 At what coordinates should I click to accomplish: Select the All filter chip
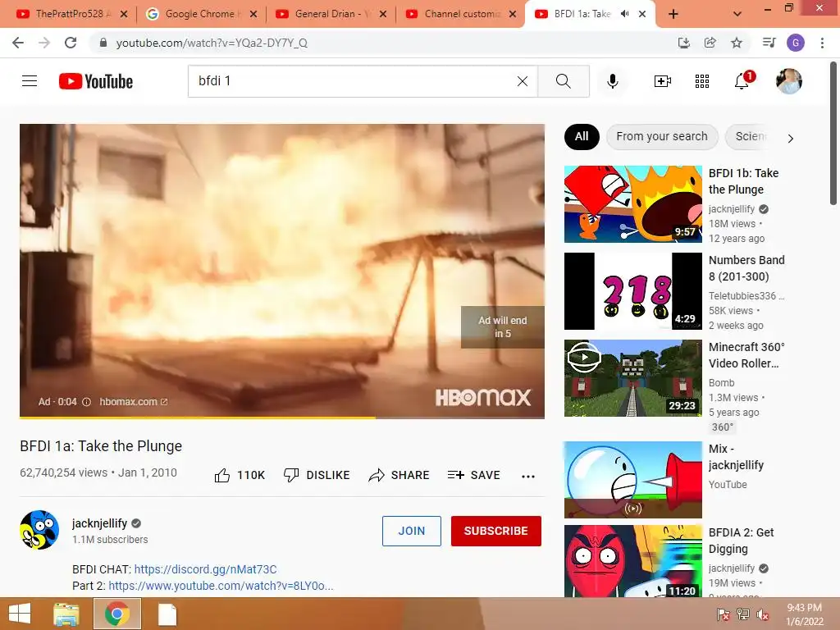(x=582, y=137)
